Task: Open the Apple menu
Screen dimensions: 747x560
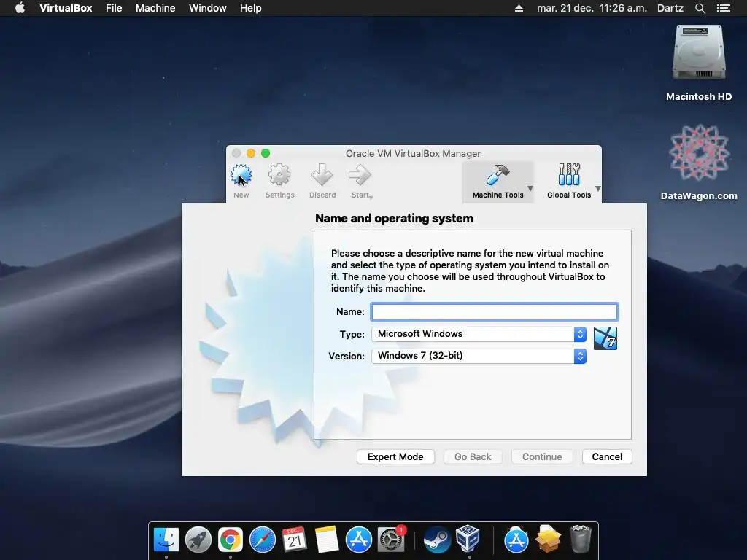Action: click(20, 8)
